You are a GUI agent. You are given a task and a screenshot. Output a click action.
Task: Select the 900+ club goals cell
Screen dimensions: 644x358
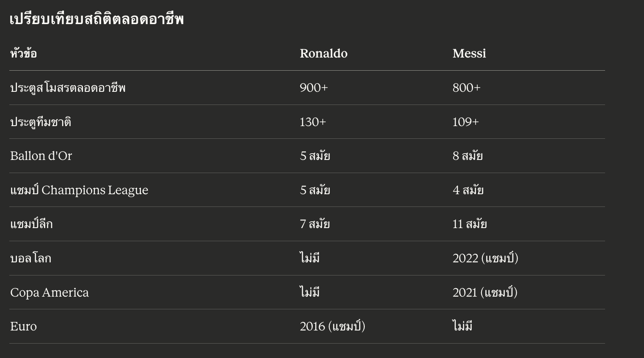(x=314, y=88)
